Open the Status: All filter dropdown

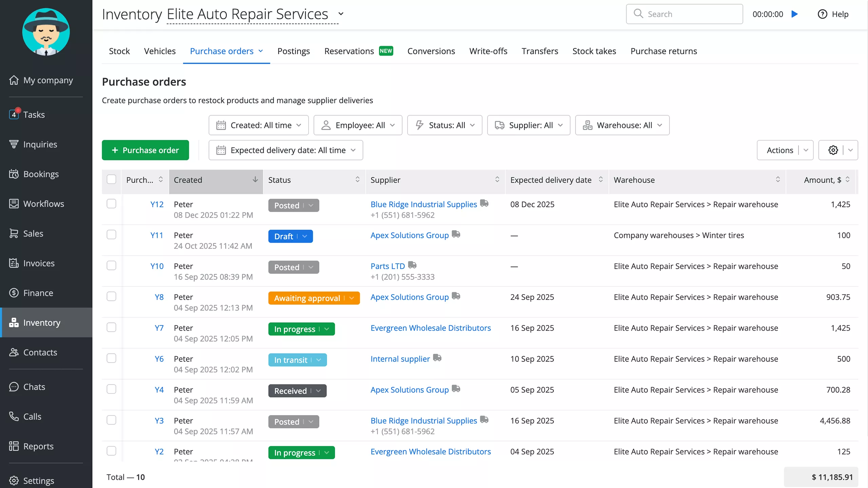point(445,125)
